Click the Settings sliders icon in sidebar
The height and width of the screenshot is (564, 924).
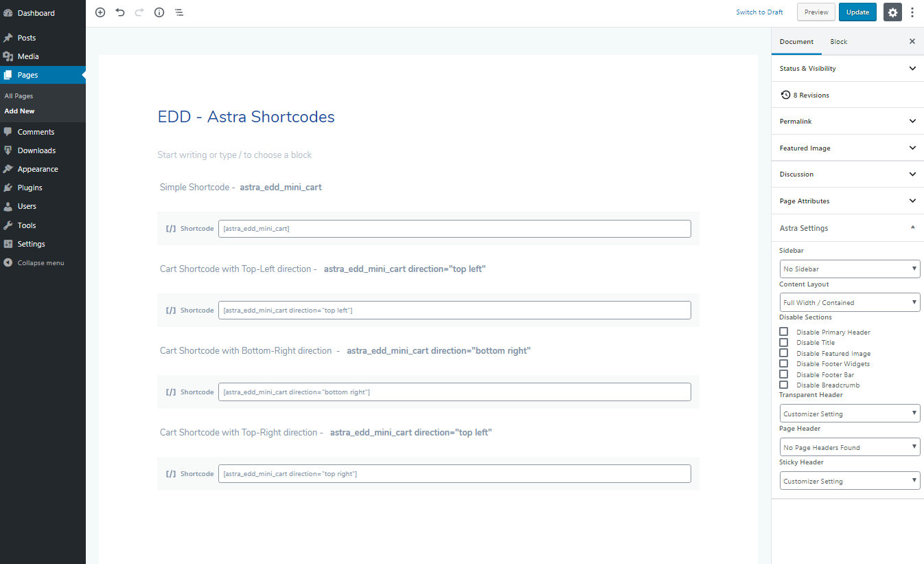(x=8, y=244)
